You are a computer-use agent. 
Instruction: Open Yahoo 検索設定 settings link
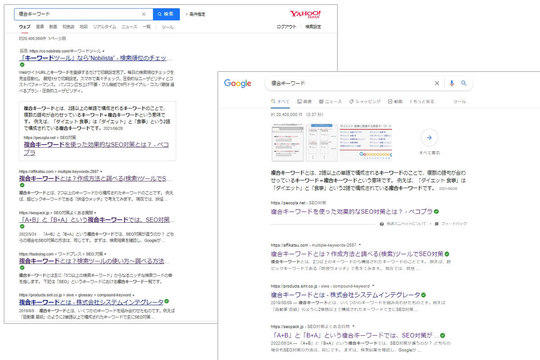(x=313, y=27)
